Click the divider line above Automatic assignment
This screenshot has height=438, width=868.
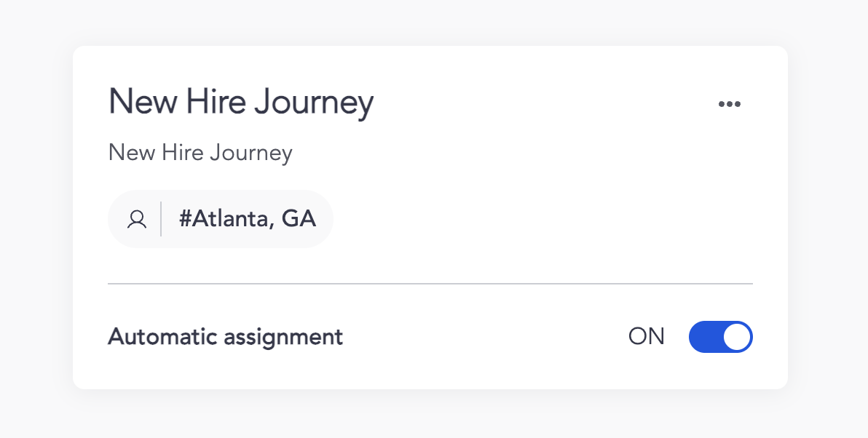click(x=430, y=283)
